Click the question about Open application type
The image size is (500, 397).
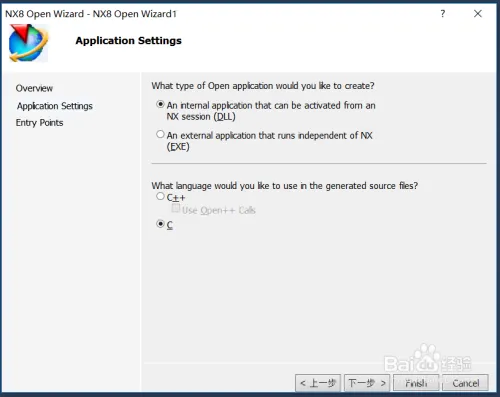263,86
